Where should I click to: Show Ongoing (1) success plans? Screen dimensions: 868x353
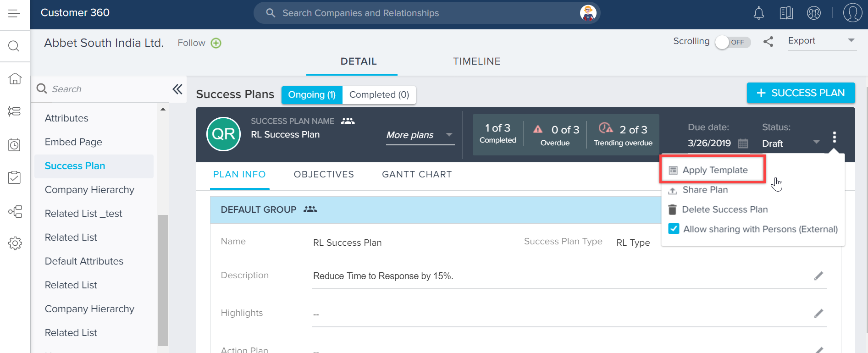tap(312, 95)
